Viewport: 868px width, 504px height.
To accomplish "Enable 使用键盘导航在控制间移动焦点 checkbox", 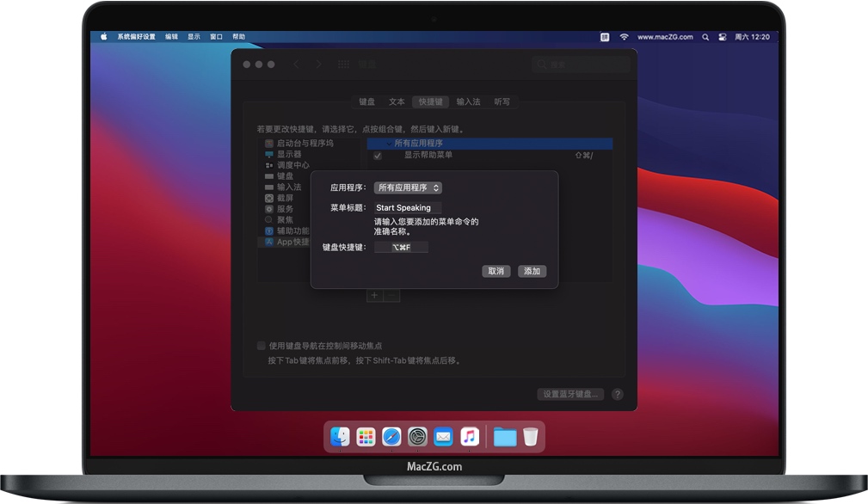I will 262,346.
